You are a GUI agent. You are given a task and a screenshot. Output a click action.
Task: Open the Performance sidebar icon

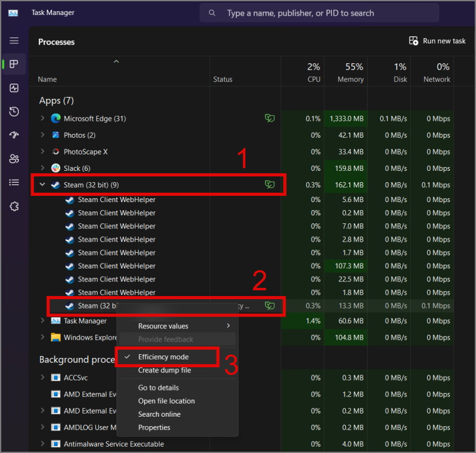coord(14,88)
